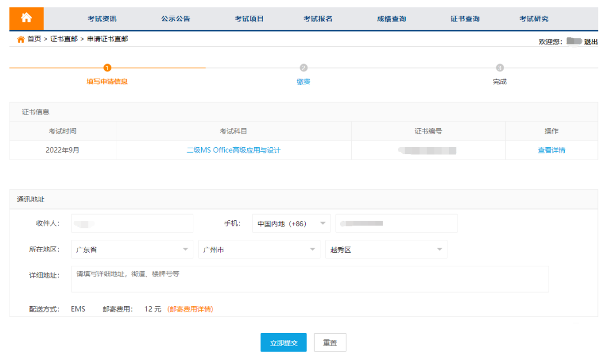Focus the 详细地址 address text area
607x364 pixels.
(310, 279)
